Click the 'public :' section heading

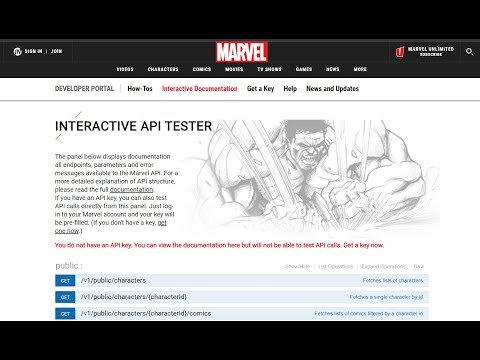point(69,266)
